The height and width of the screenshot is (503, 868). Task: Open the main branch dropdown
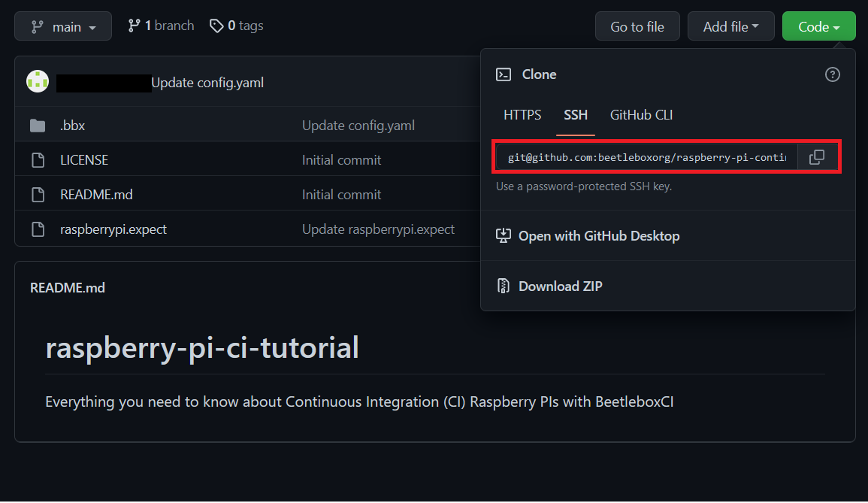coord(63,26)
